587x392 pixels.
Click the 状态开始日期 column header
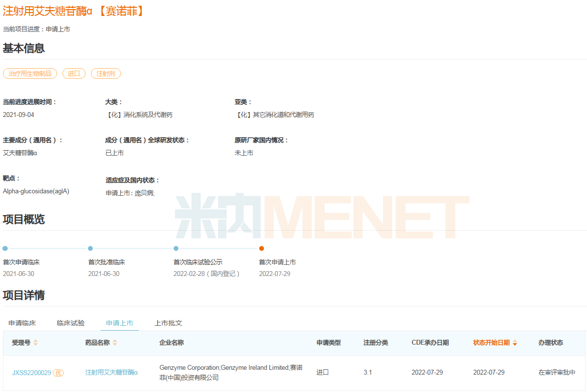tap(491, 343)
